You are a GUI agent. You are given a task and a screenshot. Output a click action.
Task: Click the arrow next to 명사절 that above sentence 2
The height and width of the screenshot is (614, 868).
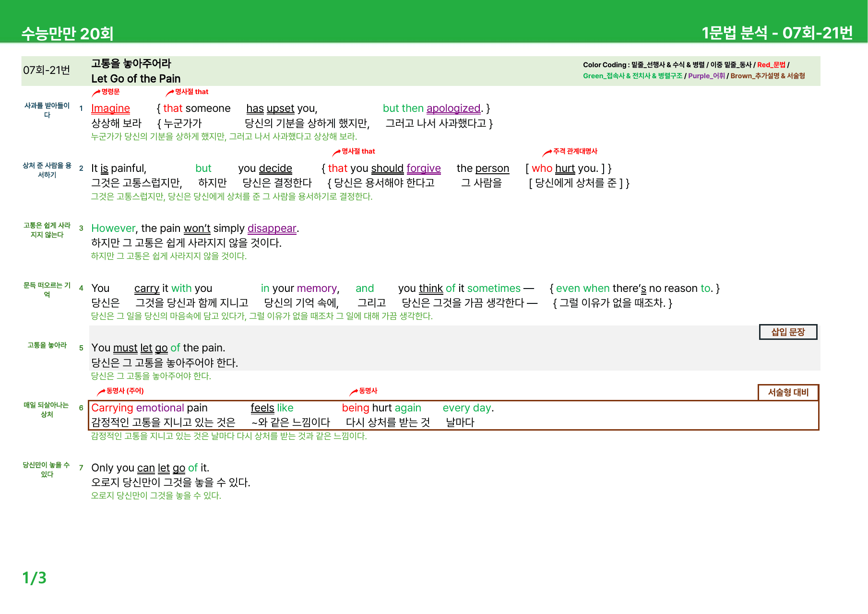pyautogui.click(x=336, y=153)
